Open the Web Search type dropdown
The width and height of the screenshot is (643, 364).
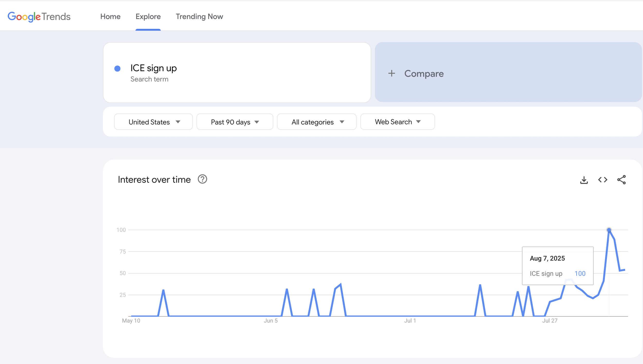click(397, 122)
